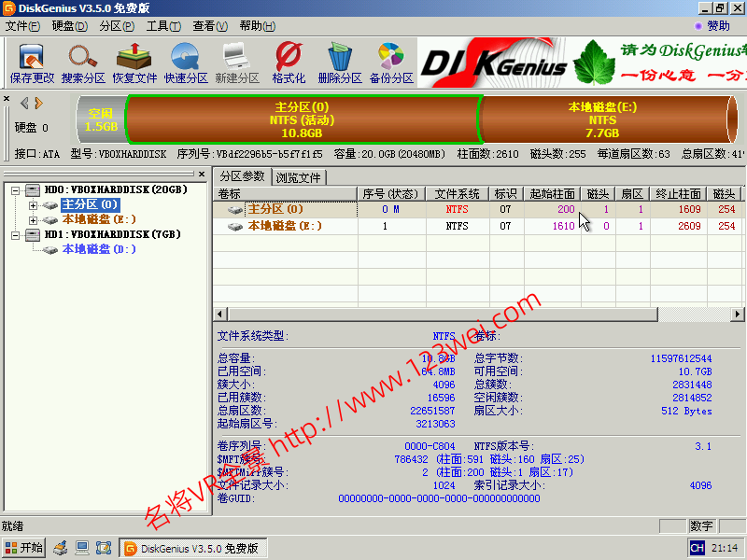Click the 保存更改 (Save Changes) toolbar icon
The height and width of the screenshot is (560, 747).
(32, 63)
